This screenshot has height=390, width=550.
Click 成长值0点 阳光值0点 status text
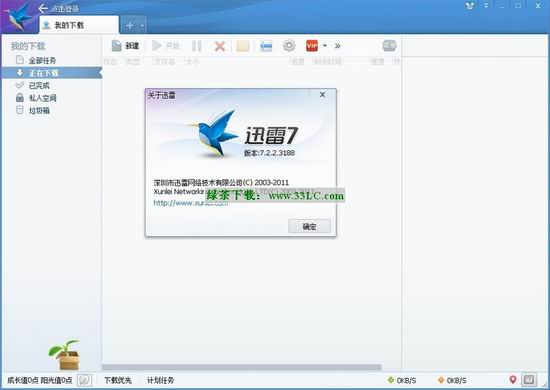[40, 380]
